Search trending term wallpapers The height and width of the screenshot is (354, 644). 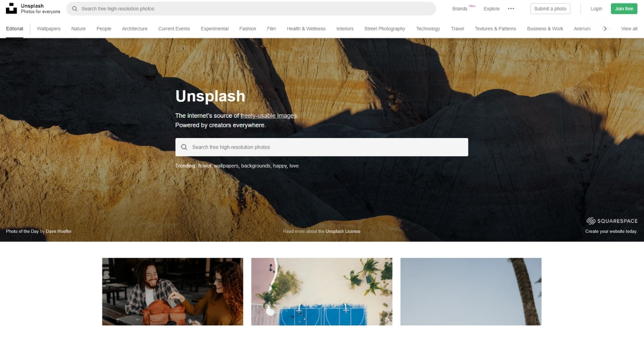click(x=226, y=166)
